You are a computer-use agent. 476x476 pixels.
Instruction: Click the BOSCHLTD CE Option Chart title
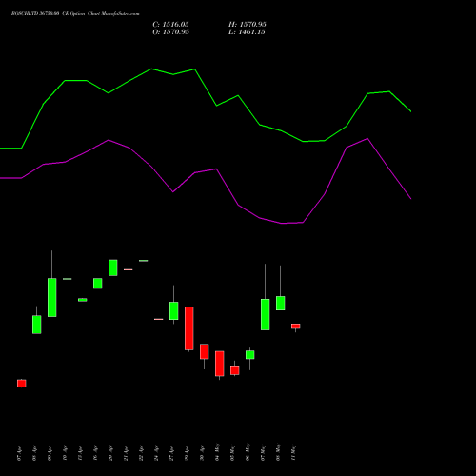pyautogui.click(x=75, y=14)
